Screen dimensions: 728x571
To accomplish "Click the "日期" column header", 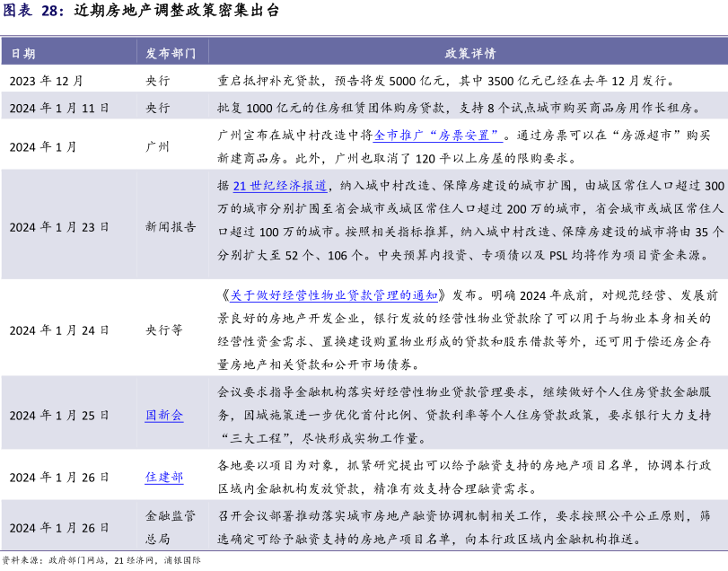I will tap(23, 53).
